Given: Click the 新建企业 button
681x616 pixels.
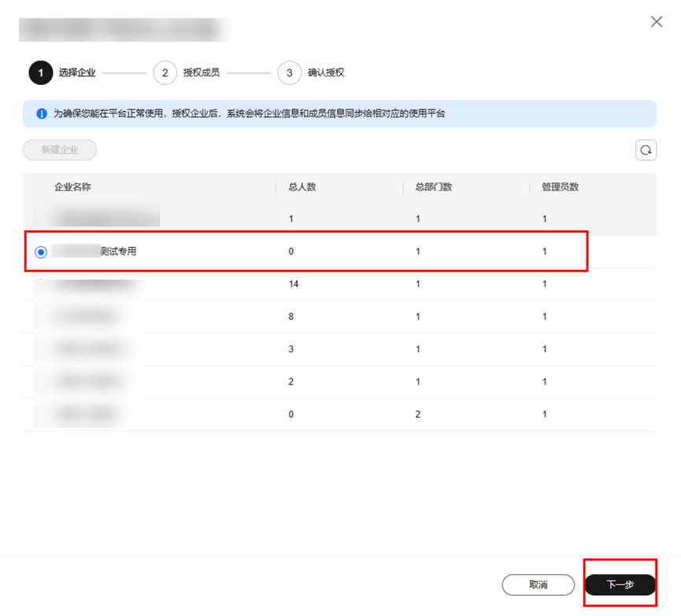Looking at the screenshot, I should (59, 149).
